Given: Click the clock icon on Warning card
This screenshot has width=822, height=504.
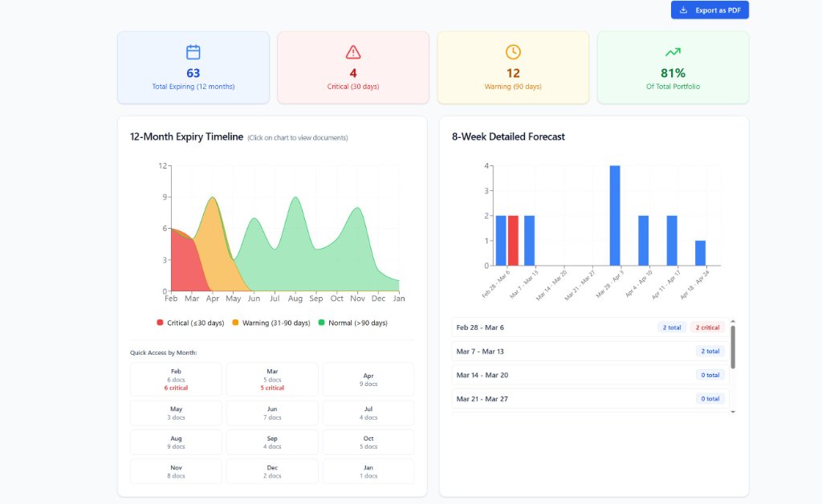Looking at the screenshot, I should pyautogui.click(x=513, y=52).
